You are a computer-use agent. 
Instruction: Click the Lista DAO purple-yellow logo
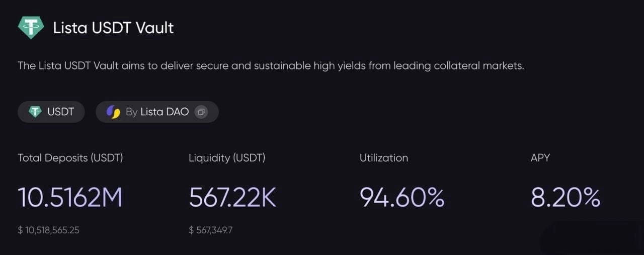tap(113, 112)
